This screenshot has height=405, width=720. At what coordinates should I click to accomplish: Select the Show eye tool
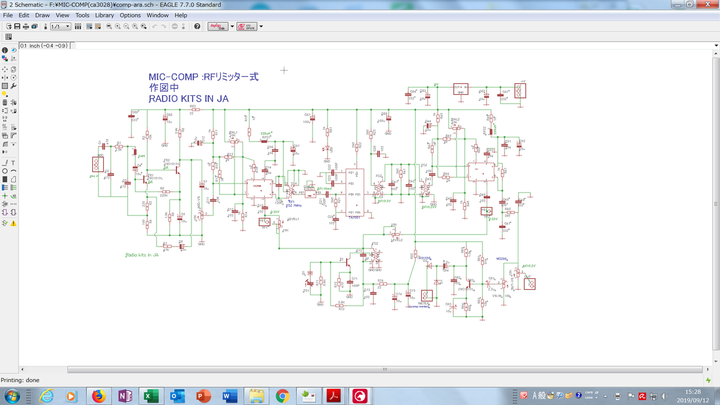coord(14,50)
